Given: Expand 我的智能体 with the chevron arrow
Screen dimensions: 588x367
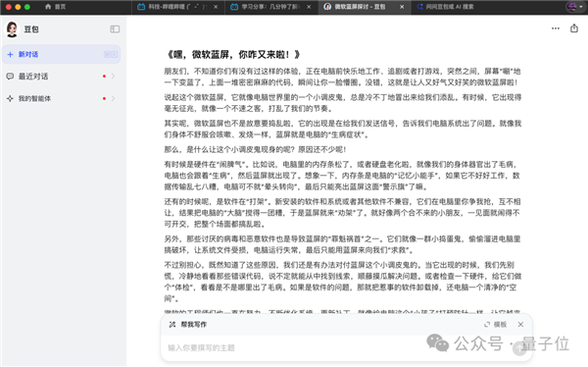Looking at the screenshot, I should (113, 98).
